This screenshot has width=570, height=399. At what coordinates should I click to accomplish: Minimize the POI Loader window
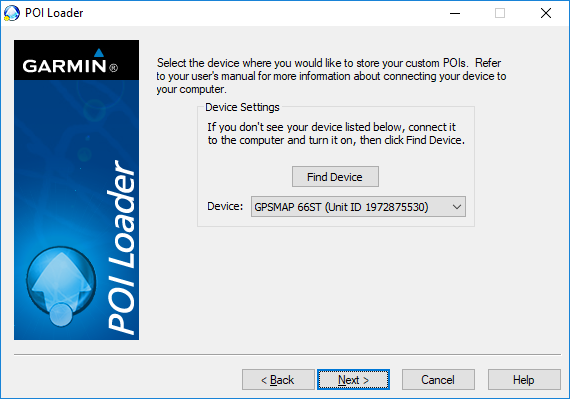tap(455, 13)
